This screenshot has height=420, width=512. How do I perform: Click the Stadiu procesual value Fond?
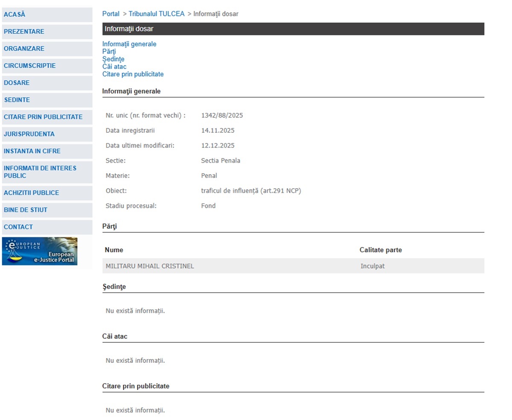[x=209, y=206]
